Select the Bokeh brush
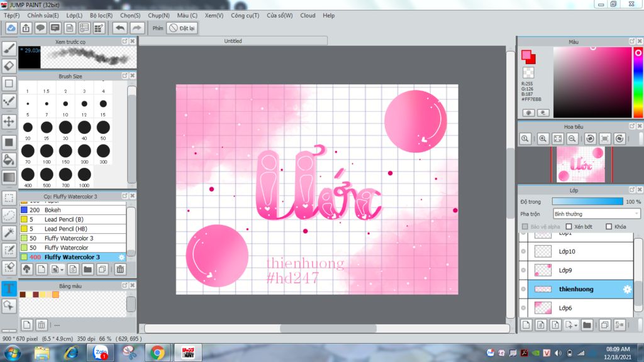 pos(73,210)
